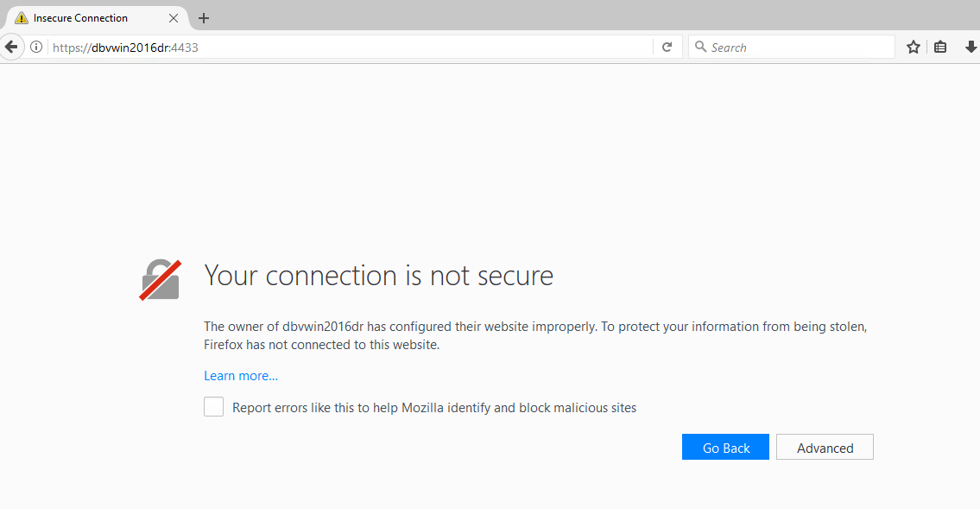Reload the current page

pyautogui.click(x=667, y=47)
